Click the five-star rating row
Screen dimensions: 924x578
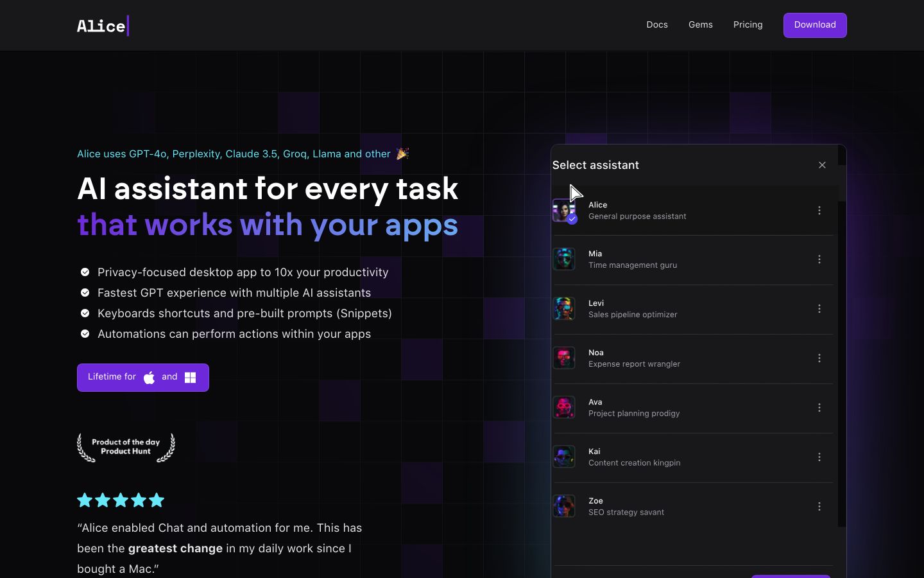121,500
